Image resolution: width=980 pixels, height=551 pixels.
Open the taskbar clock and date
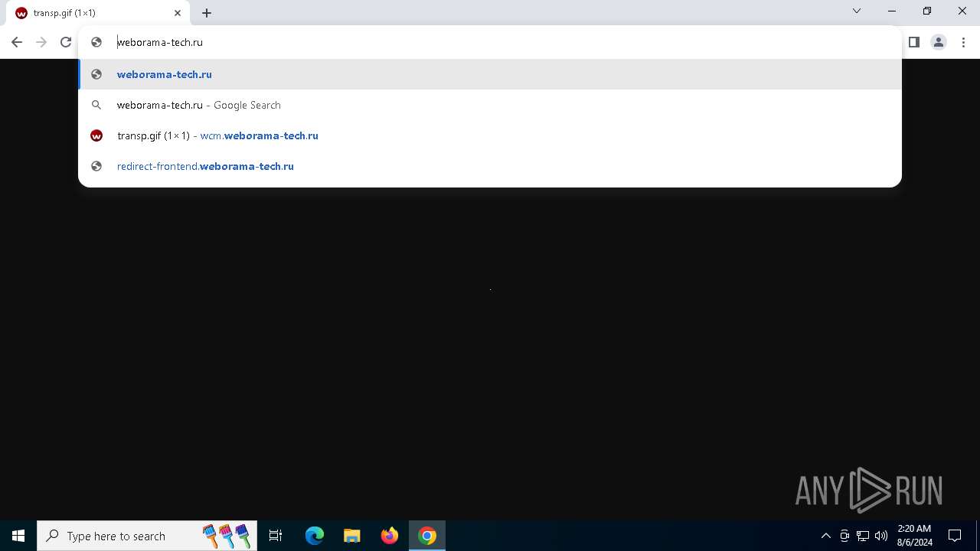tap(914, 536)
